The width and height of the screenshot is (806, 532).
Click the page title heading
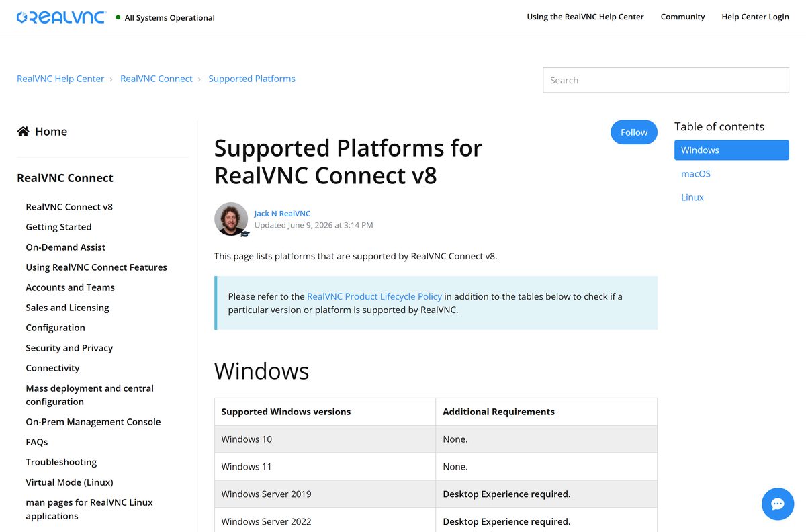[348, 161]
